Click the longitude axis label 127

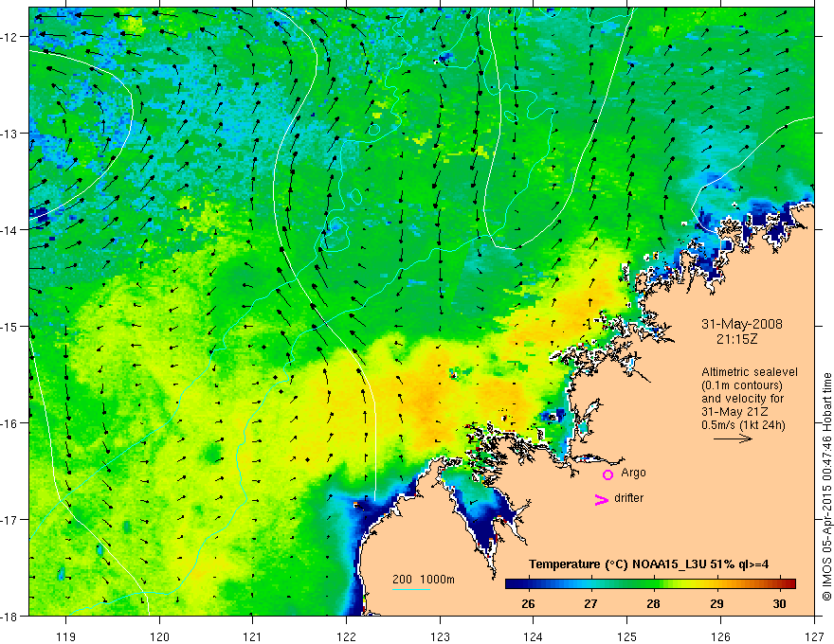click(x=814, y=636)
